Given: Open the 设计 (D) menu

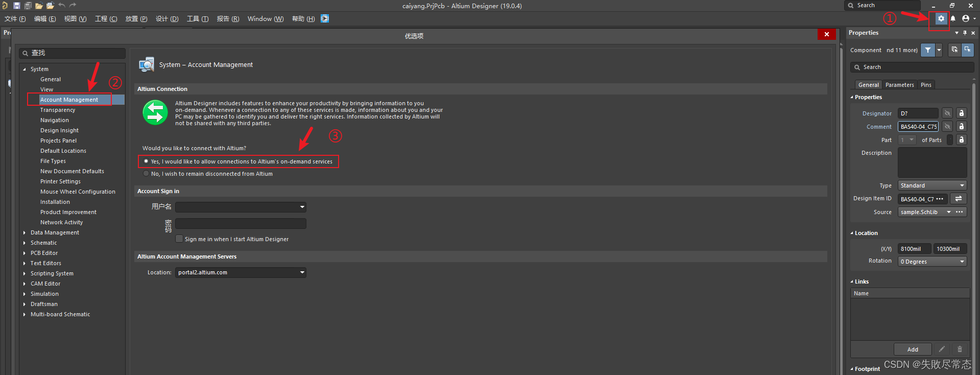Looking at the screenshot, I should click(x=167, y=18).
